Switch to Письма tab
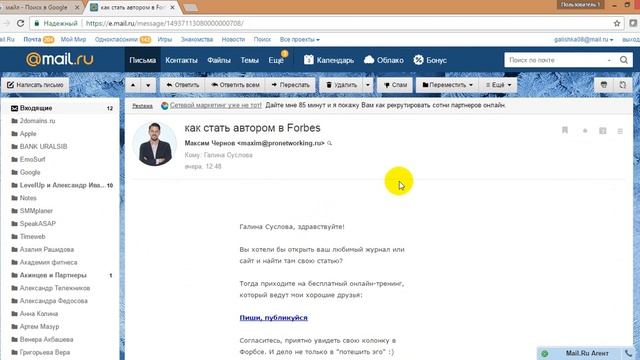640x360 pixels. coord(142,60)
